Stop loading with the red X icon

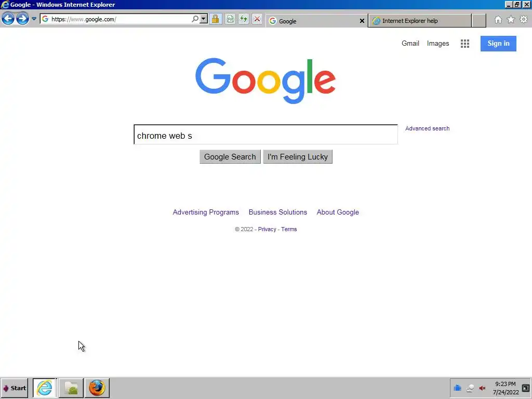[x=257, y=19]
